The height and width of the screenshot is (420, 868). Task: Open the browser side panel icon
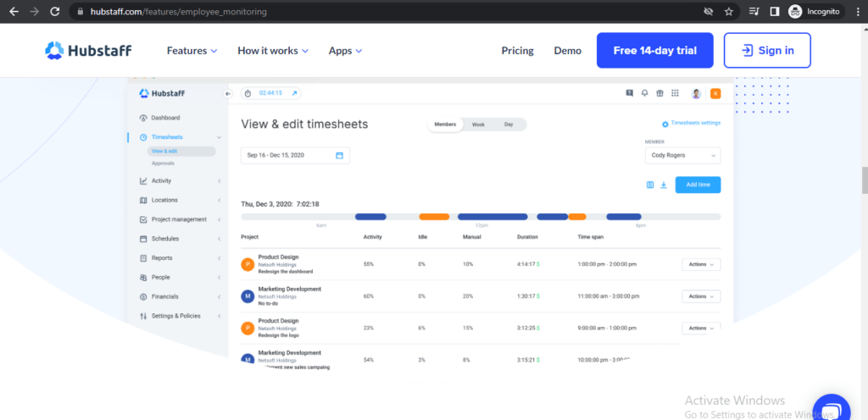775,12
